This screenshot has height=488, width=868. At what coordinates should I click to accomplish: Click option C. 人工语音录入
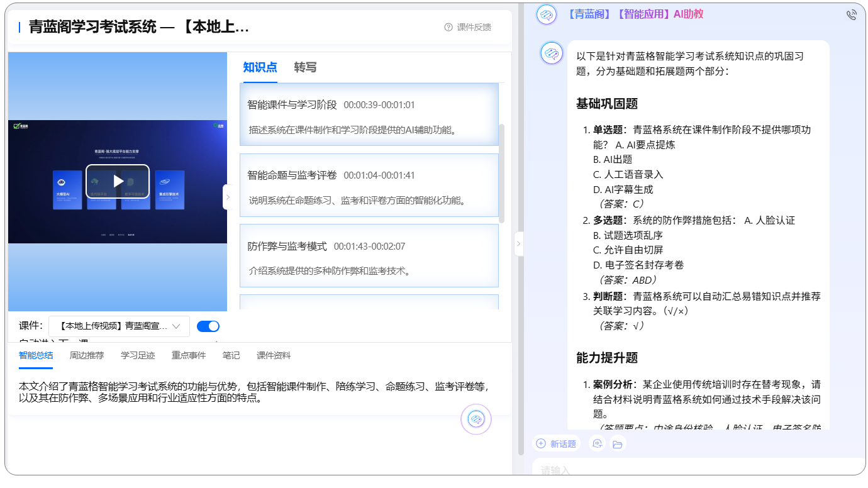[x=628, y=174]
